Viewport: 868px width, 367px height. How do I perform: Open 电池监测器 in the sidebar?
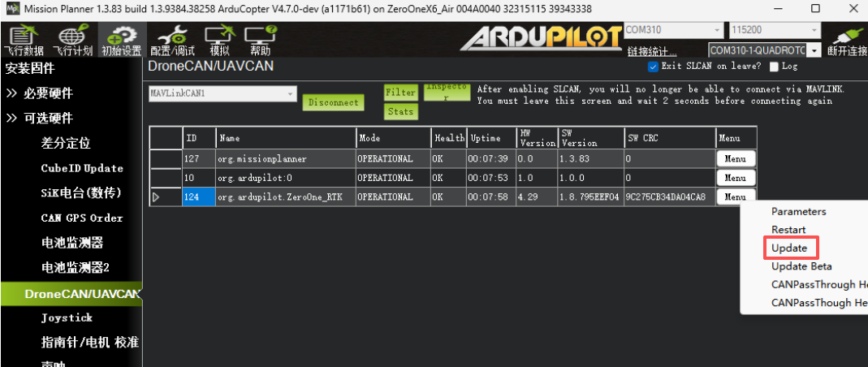point(72,243)
